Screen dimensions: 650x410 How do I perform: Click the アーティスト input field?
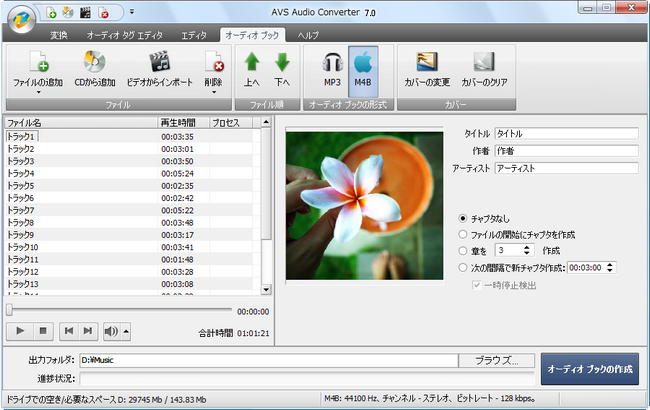(567, 168)
